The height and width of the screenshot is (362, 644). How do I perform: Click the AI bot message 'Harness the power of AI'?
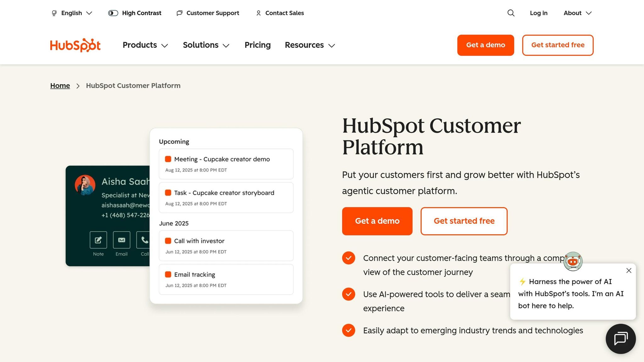(x=571, y=293)
